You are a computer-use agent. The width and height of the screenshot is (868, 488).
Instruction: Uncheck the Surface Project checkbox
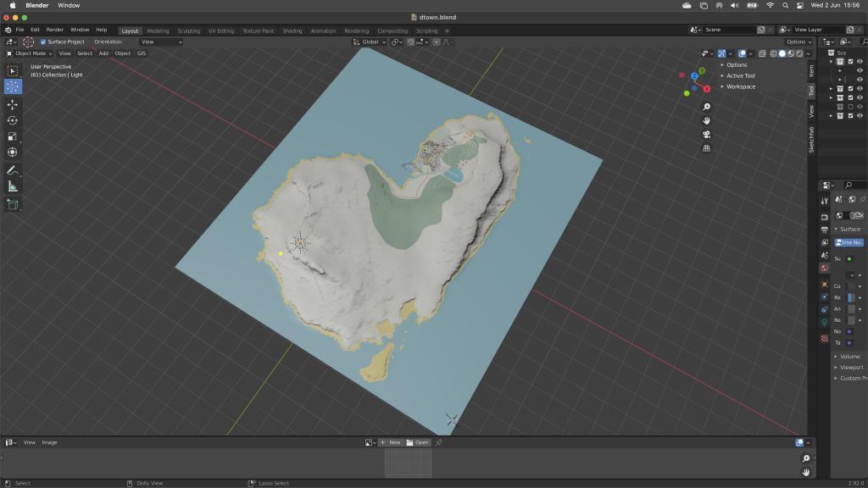43,42
